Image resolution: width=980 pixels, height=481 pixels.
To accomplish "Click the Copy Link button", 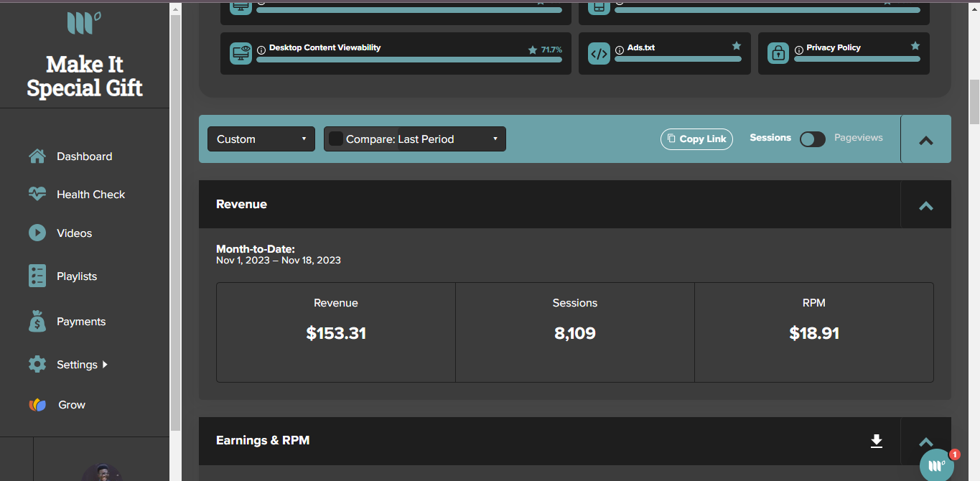I will (x=696, y=139).
